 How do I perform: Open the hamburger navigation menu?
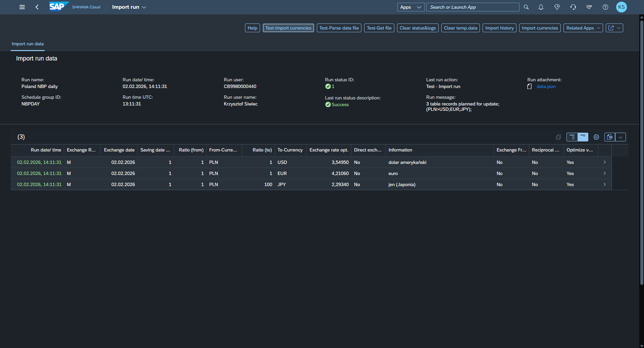[x=22, y=7]
